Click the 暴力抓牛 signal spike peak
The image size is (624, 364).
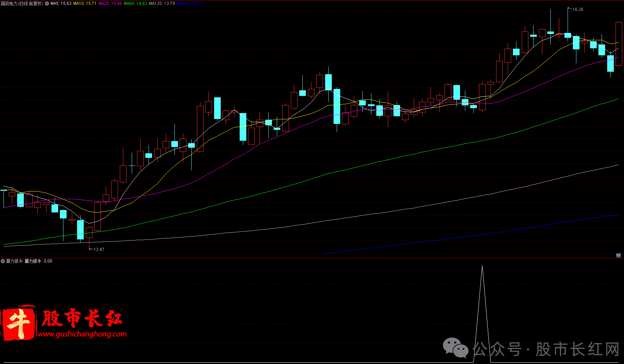(482, 266)
